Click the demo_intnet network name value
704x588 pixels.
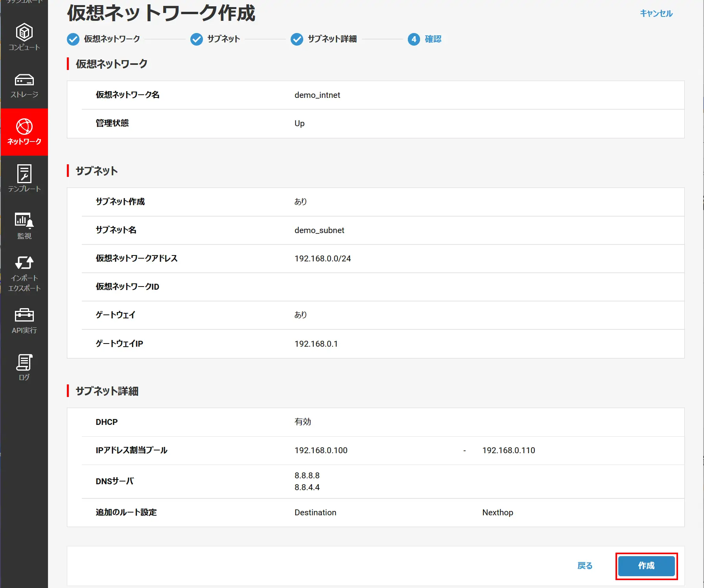click(x=317, y=95)
